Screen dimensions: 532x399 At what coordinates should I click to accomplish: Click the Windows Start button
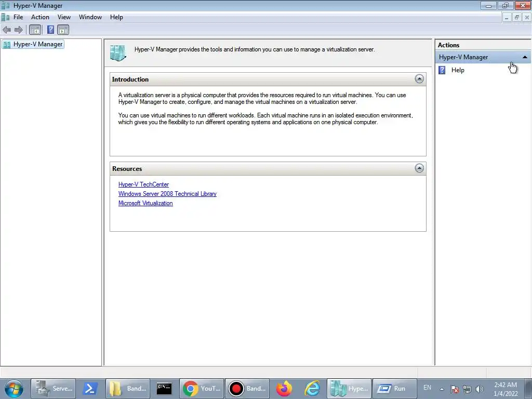click(14, 389)
